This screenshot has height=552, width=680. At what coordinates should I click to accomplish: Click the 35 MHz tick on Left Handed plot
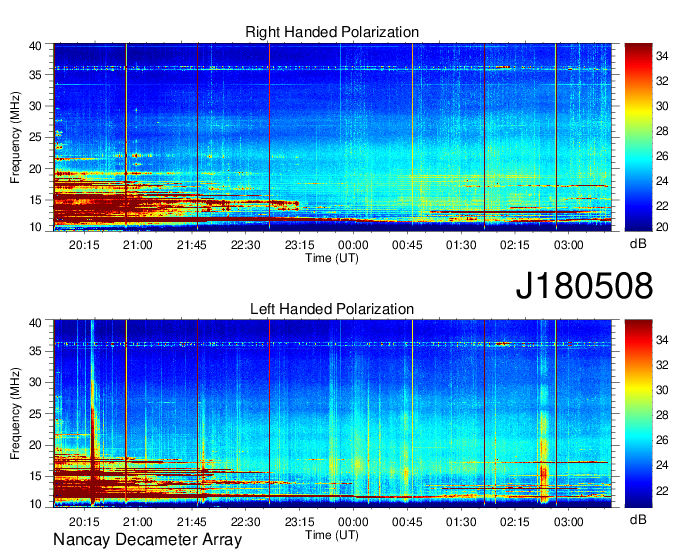click(x=36, y=351)
